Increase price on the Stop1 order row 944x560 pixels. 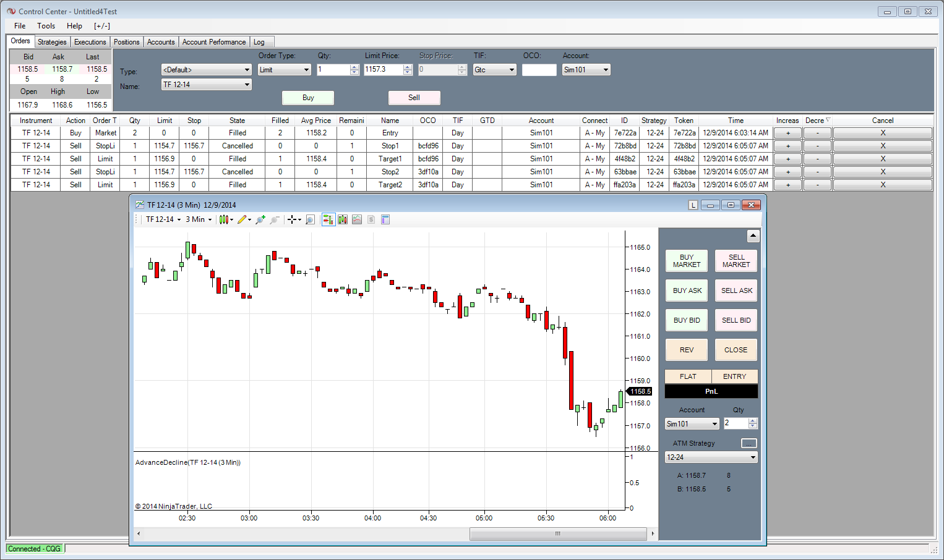coord(787,146)
